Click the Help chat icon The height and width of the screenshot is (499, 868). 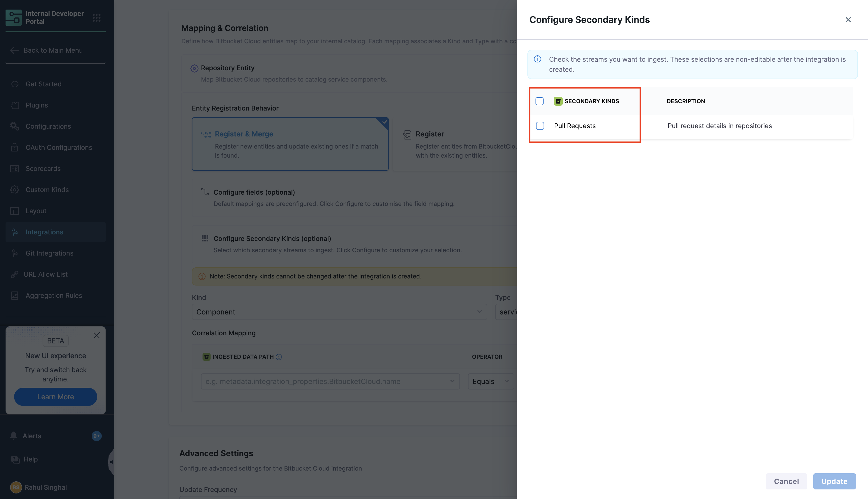coord(15,459)
